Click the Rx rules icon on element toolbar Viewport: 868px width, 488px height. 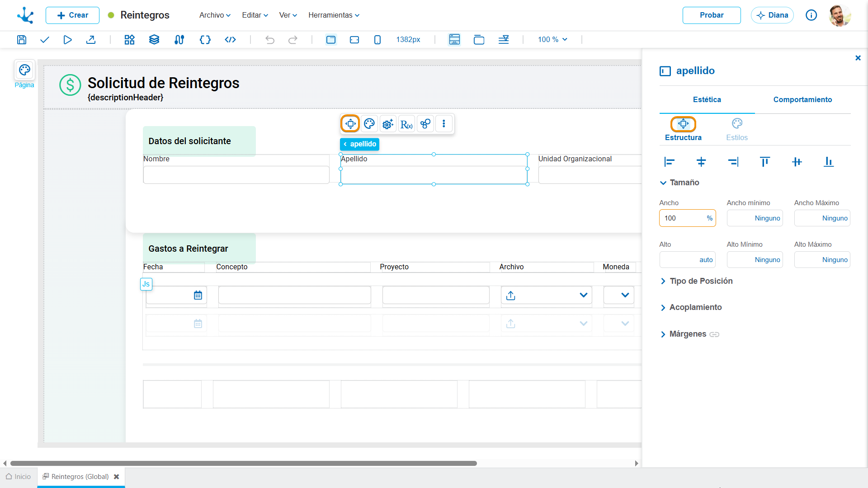(406, 124)
